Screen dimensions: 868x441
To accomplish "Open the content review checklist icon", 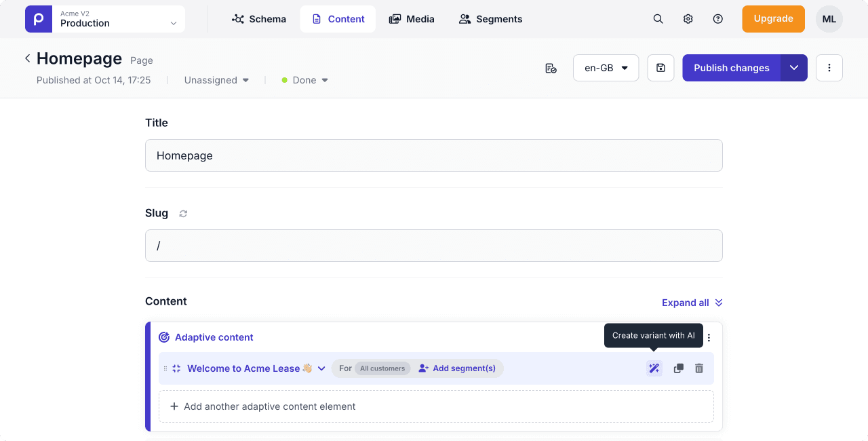I will coord(551,68).
